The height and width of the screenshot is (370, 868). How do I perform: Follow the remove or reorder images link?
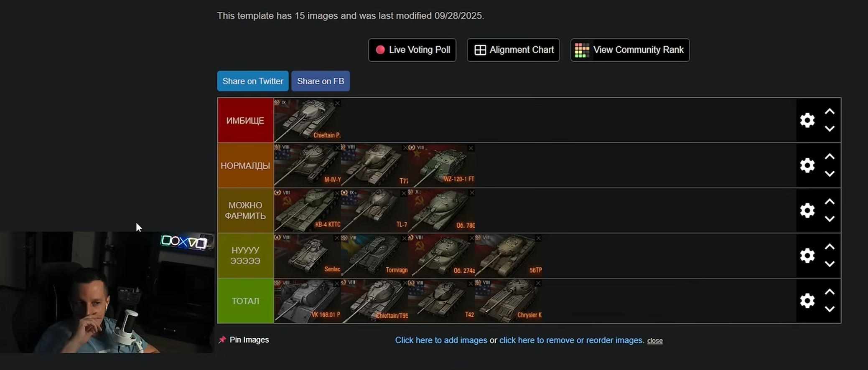571,340
